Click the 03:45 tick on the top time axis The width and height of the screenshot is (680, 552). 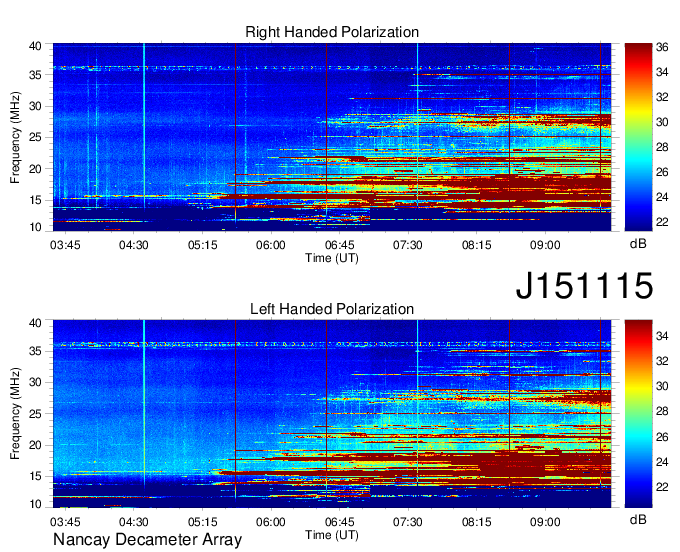[65, 245]
